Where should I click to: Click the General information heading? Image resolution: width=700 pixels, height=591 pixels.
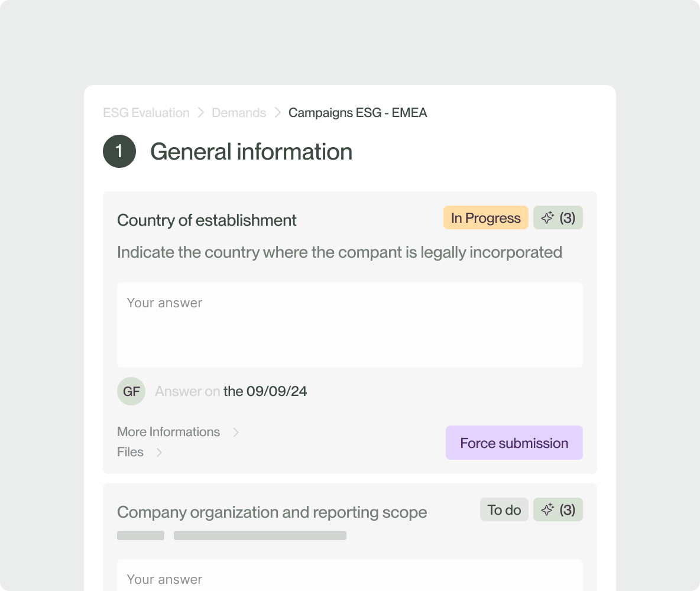point(251,152)
